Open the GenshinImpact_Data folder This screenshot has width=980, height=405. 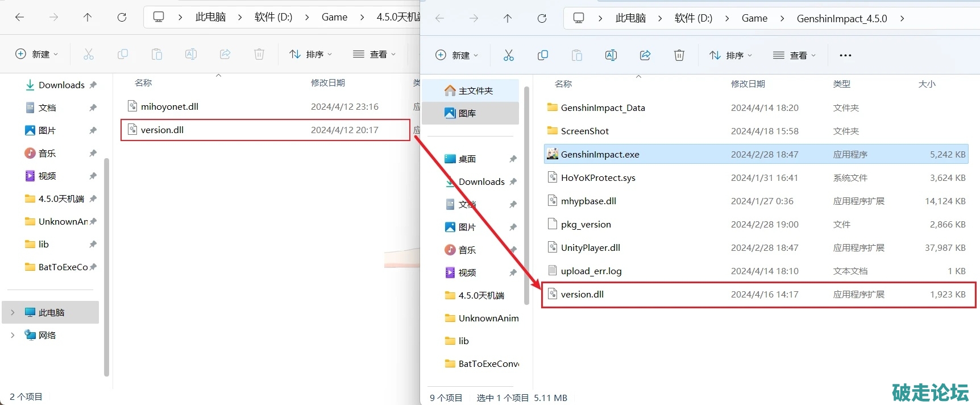pyautogui.click(x=603, y=108)
